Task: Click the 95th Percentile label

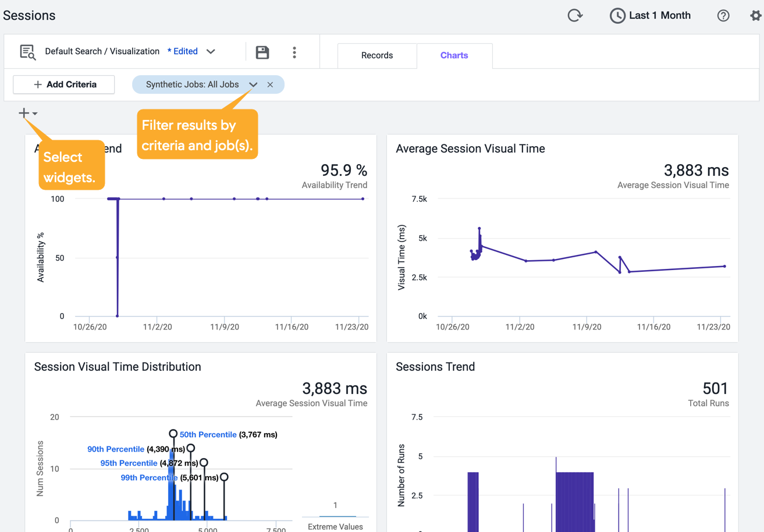Action: [x=129, y=463]
